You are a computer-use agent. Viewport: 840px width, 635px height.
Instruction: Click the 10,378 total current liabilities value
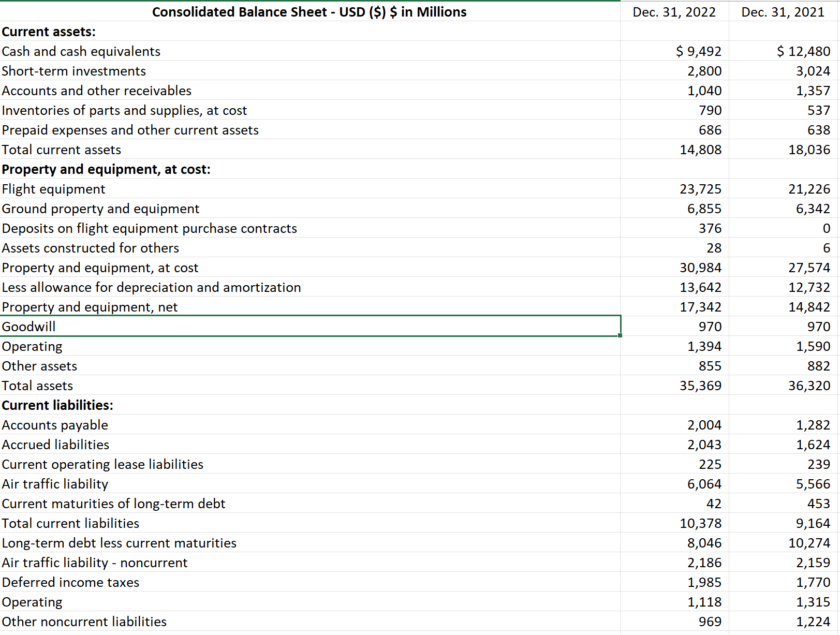point(701,523)
